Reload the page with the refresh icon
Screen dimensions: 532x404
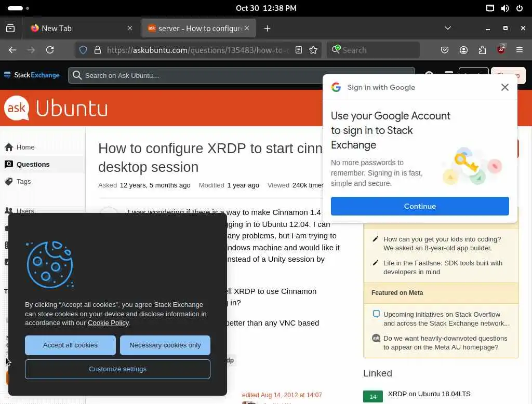50,50
